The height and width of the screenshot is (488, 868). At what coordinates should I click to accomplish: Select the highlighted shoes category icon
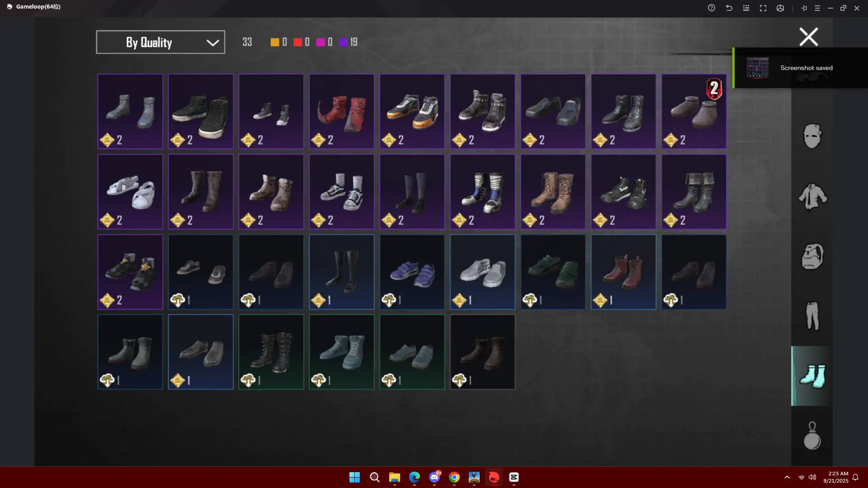812,376
